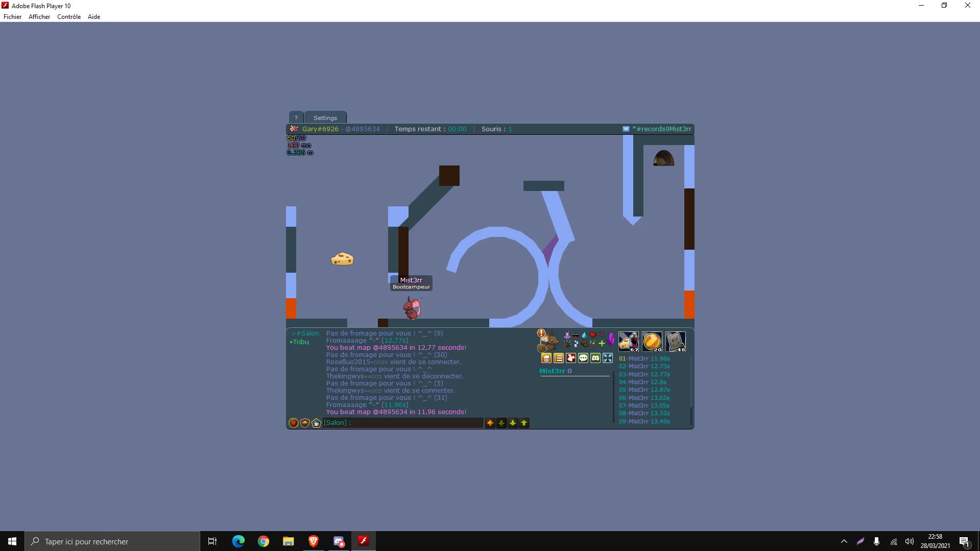Open the Settings tab
Image resolution: width=980 pixels, height=551 pixels.
(325, 117)
